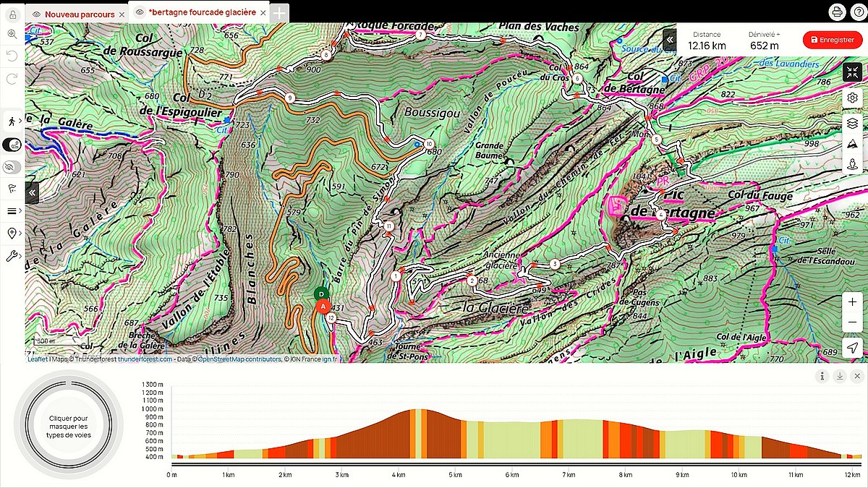
Task: Click the route flags icon
Action: pos(12,189)
